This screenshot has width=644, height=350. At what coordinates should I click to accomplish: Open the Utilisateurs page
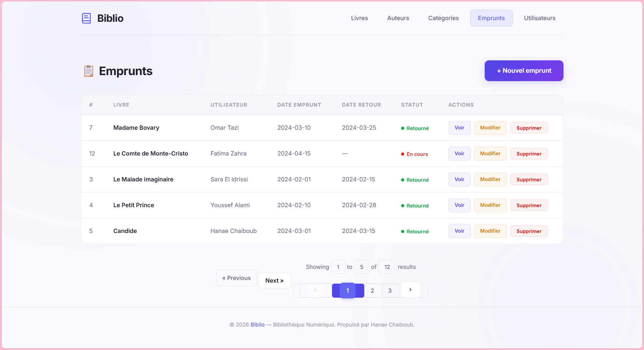[539, 18]
